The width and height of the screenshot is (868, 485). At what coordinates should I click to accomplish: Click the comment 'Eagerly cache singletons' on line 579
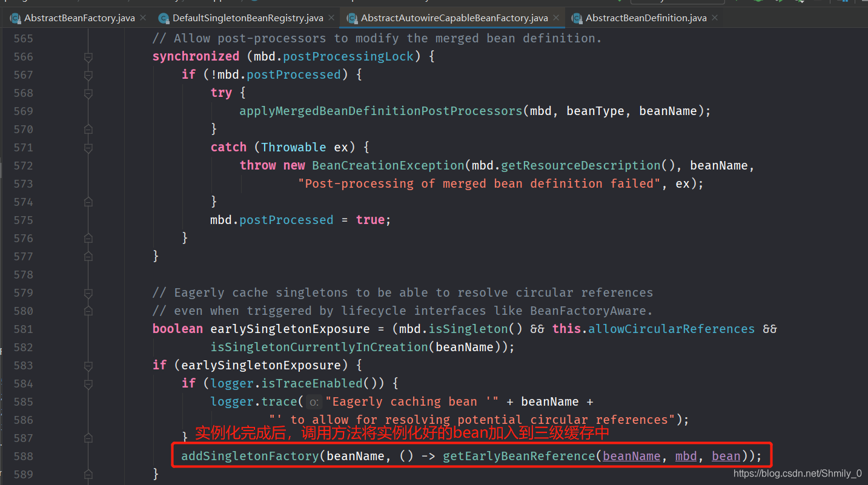coord(403,292)
